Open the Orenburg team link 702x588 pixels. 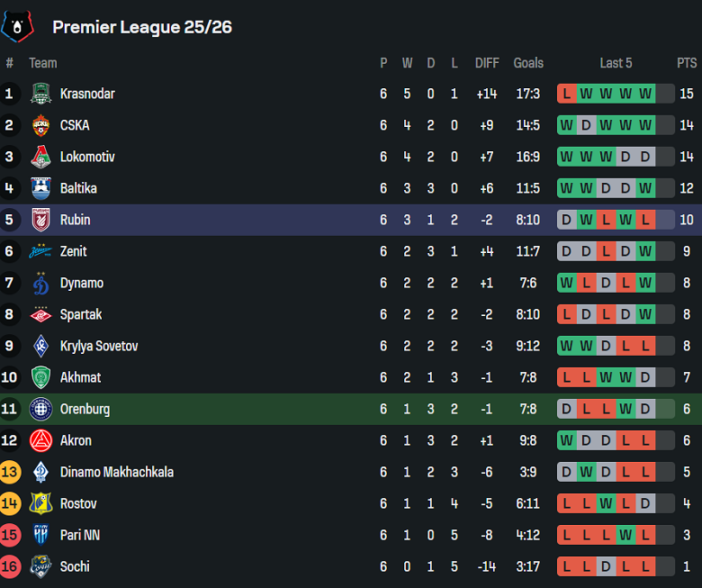pyautogui.click(x=85, y=409)
